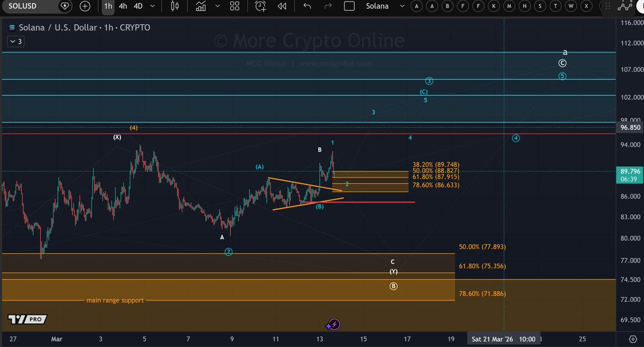
Task: Open the candlestick chart type selector
Action: coord(174,6)
